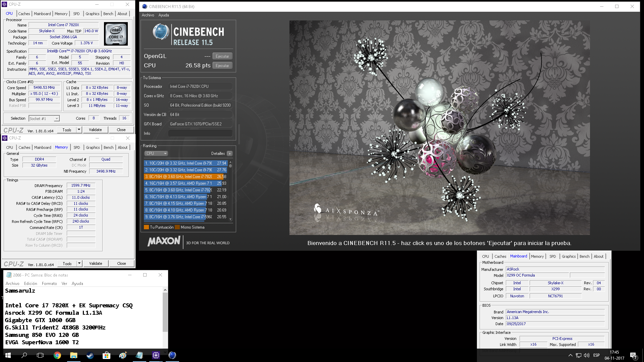The image size is (644, 362).
Task: Click the MAXON logo
Action: point(164,241)
